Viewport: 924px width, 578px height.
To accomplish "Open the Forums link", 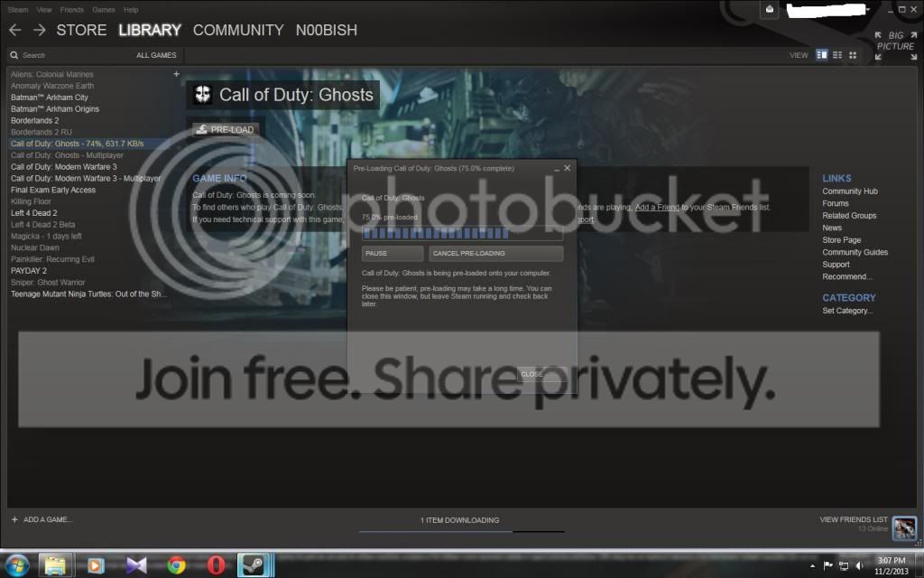I will click(835, 203).
